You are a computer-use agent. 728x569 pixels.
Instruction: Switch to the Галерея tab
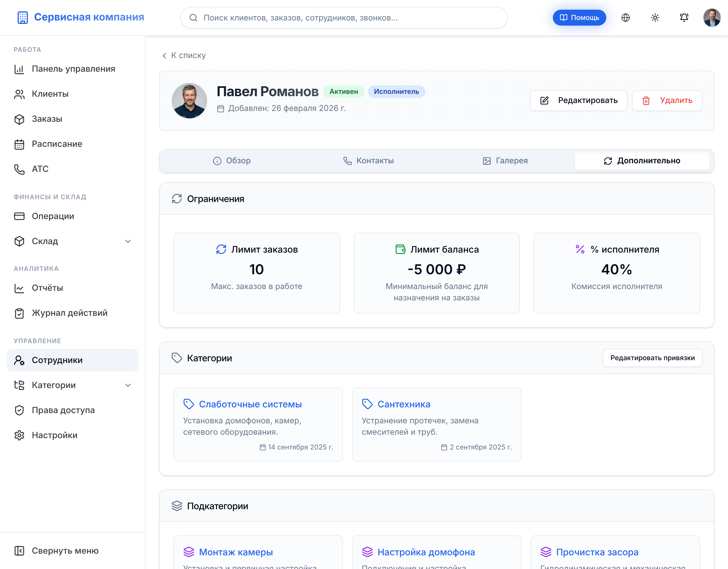[505, 161]
